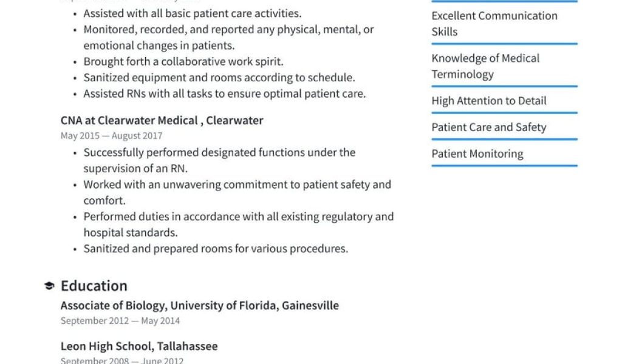Click the Associate of Biology degree heading
Screen dimensions: 622x364
pos(199,305)
